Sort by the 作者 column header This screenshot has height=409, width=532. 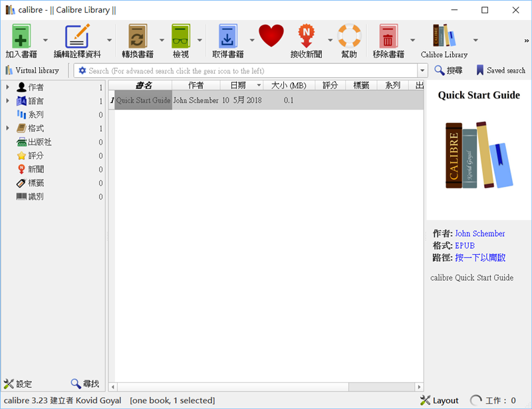click(x=196, y=85)
